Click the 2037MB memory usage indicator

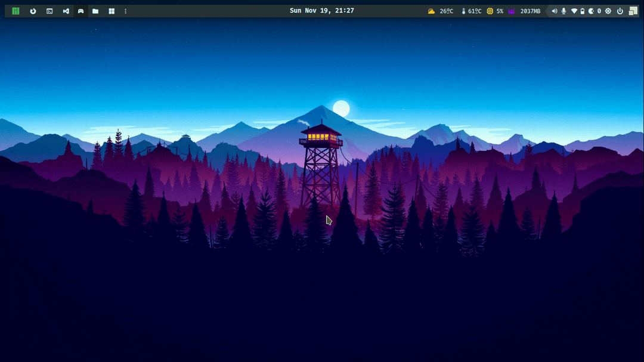(x=524, y=11)
